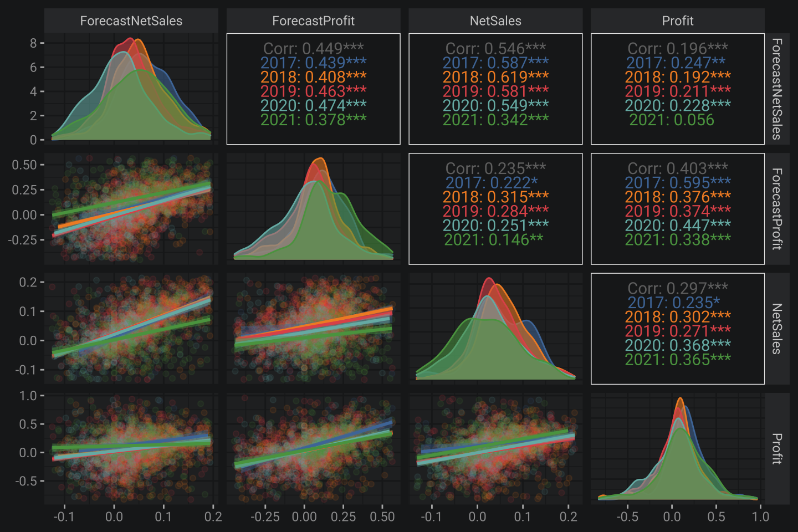This screenshot has height=532, width=798.
Task: Select the vertical NetSales row label
Action: coord(777,329)
